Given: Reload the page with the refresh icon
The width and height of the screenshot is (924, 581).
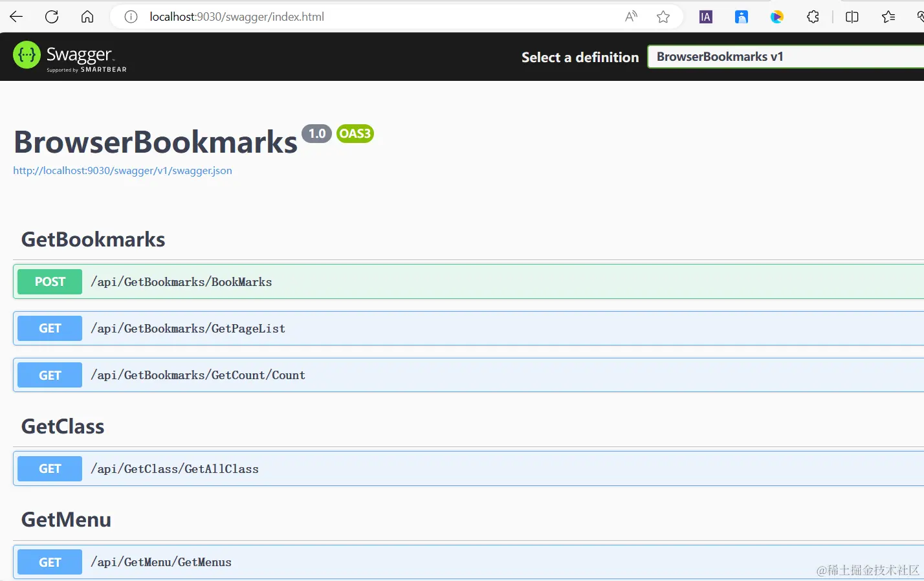Looking at the screenshot, I should [x=52, y=17].
